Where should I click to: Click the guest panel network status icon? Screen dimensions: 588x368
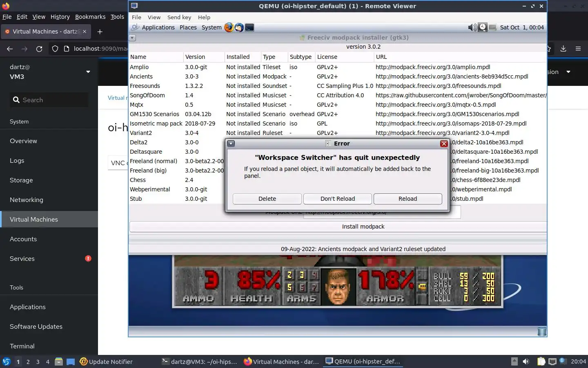pos(493,27)
